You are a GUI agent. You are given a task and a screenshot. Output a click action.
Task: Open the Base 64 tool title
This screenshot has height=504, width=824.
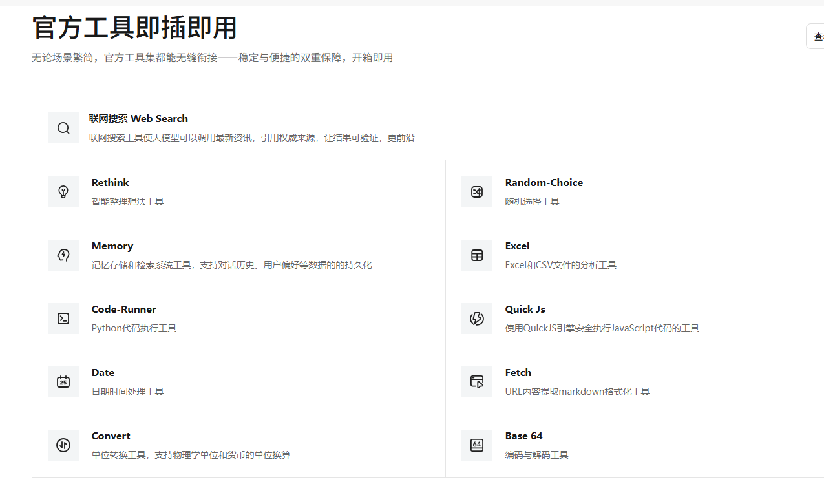[x=524, y=436]
